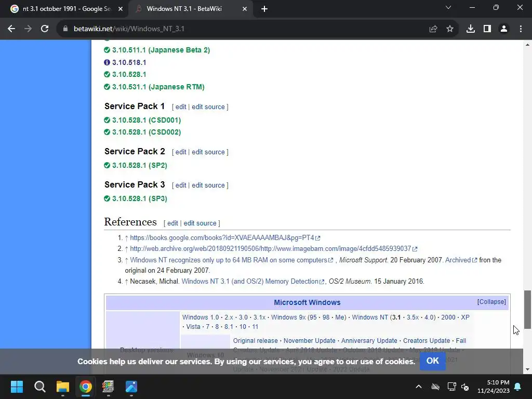Open the Microsoft Windows navbox title link

click(307, 302)
